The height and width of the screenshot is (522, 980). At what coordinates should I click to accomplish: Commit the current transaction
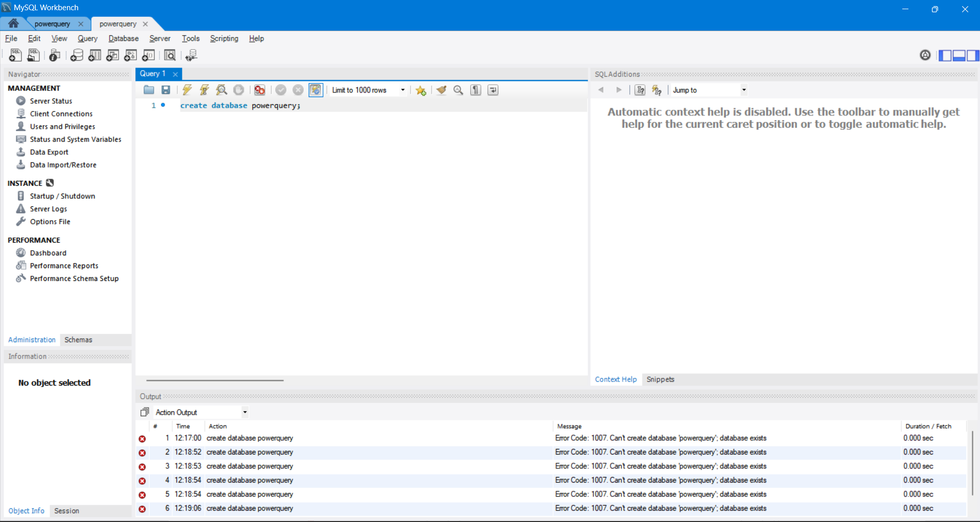click(x=281, y=90)
